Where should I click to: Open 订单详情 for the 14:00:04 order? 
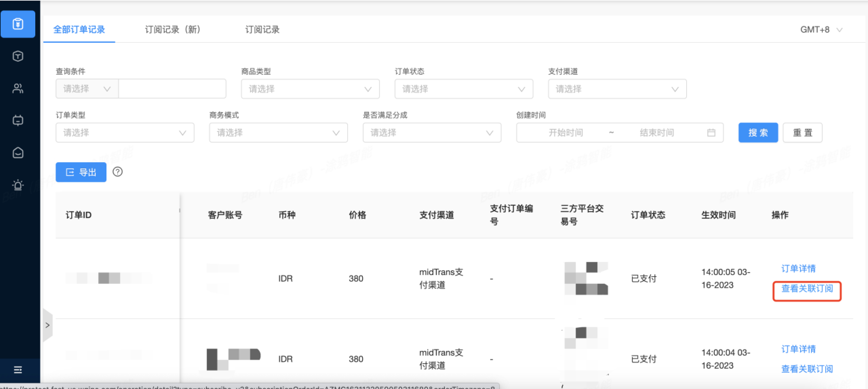(x=798, y=349)
